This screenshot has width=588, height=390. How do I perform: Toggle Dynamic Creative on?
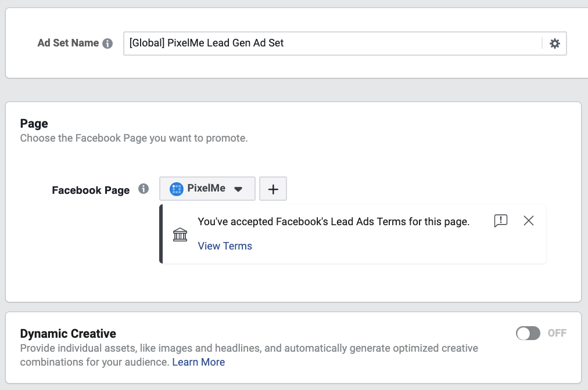pyautogui.click(x=528, y=333)
